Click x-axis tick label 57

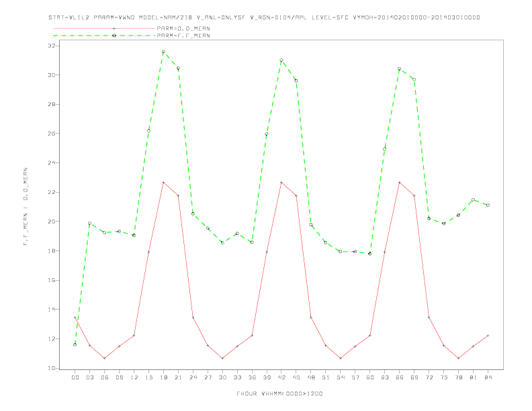coord(355,377)
